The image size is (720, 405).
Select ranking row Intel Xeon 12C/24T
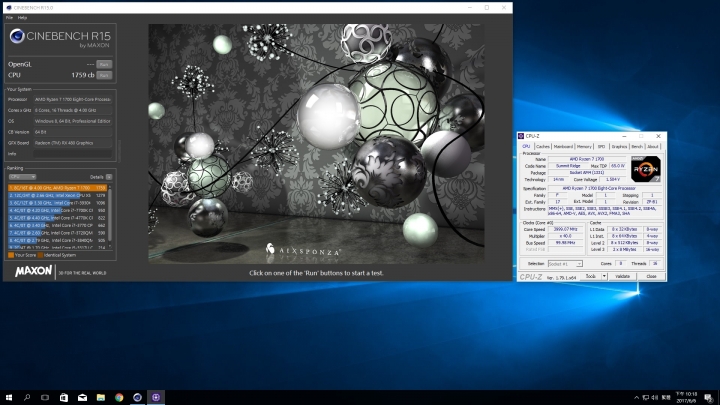click(57, 195)
